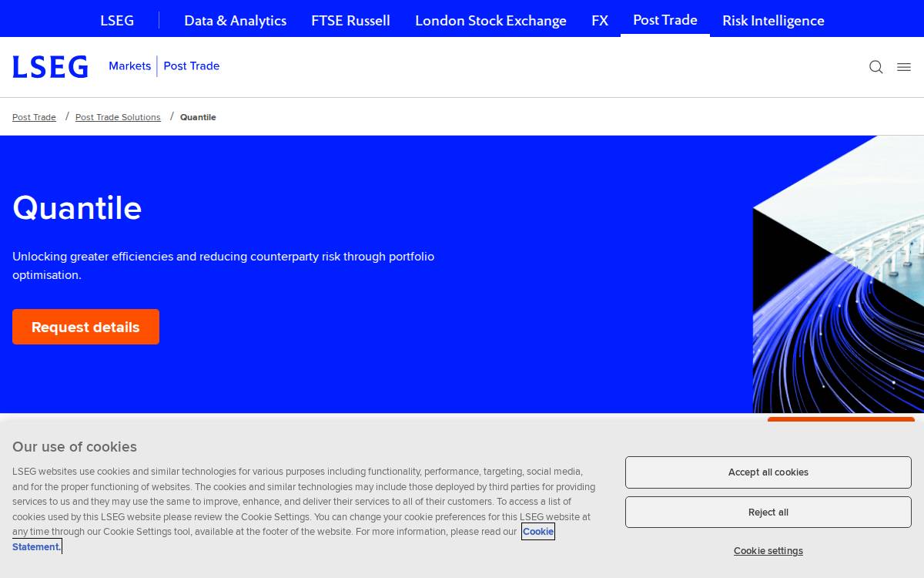Accept all cookies
Image resolution: width=924 pixels, height=578 pixels.
coord(768,472)
